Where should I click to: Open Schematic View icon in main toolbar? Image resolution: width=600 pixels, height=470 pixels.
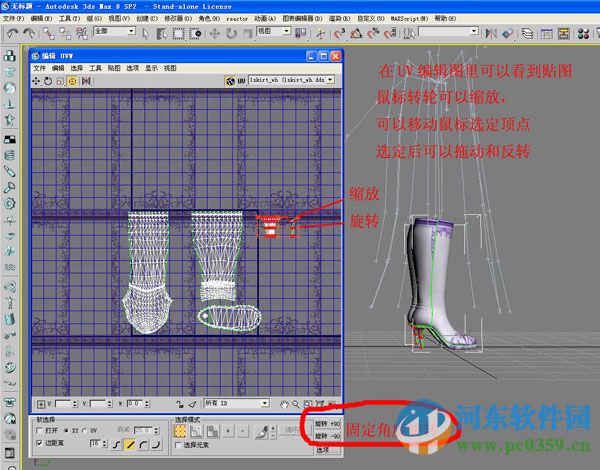563,34
